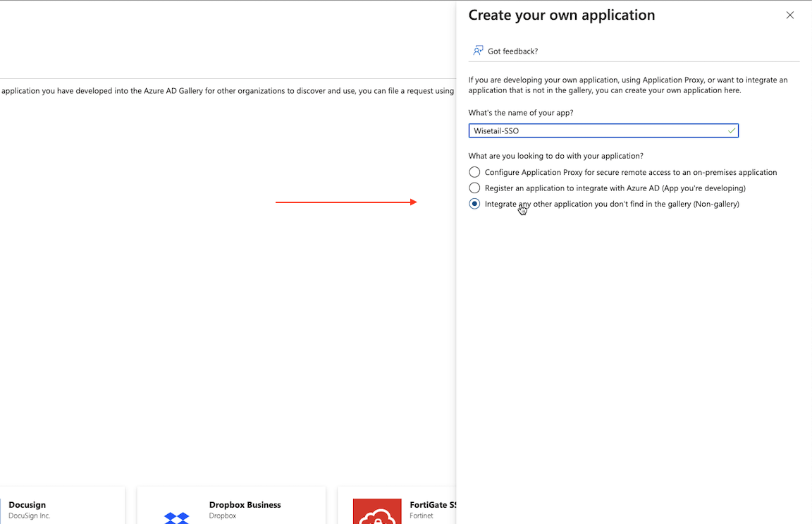Focus the app name field containing Wisetail-SSO
Screen dimensions: 812x524
point(603,130)
